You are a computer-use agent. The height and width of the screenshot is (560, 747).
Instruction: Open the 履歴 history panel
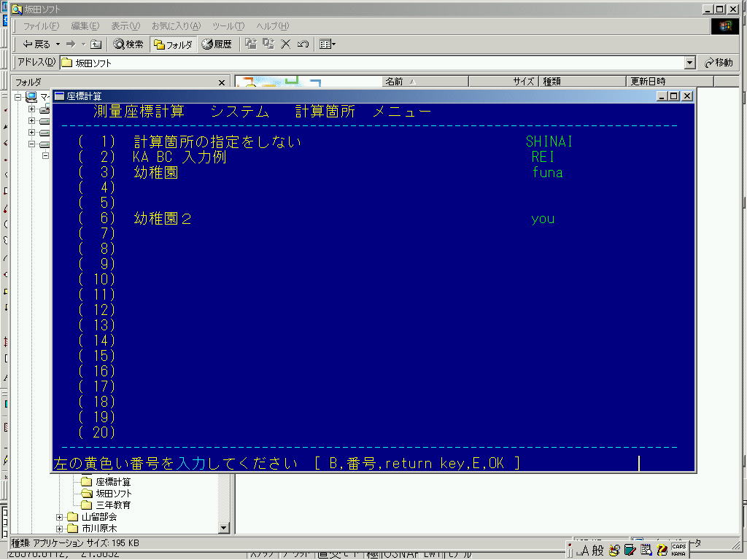pos(217,44)
